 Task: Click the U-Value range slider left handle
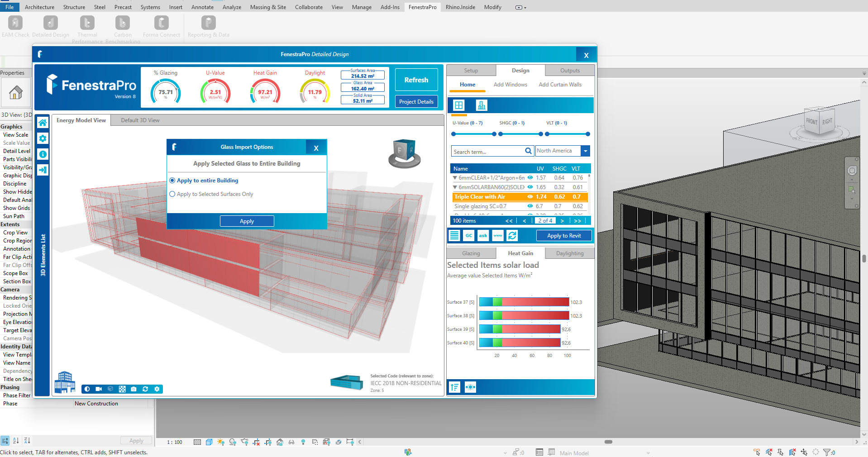453,134
